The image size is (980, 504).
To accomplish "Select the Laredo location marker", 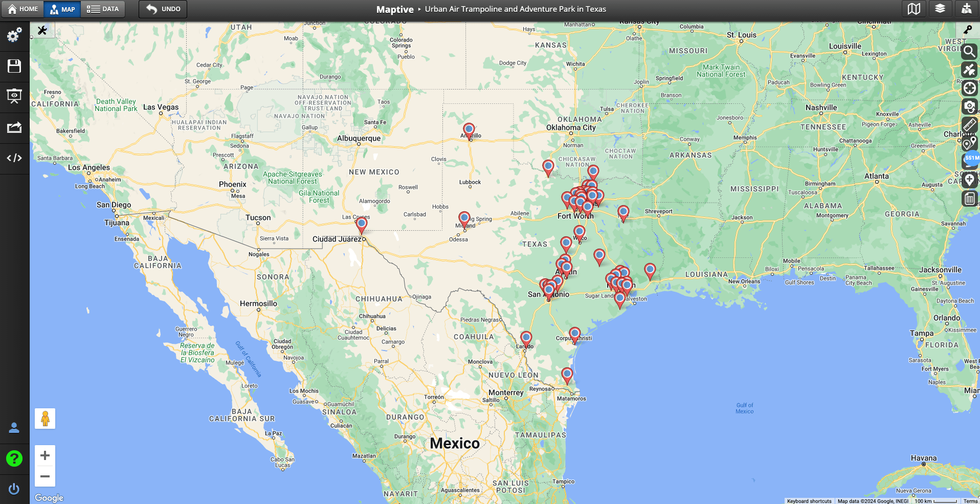I will pos(526,338).
